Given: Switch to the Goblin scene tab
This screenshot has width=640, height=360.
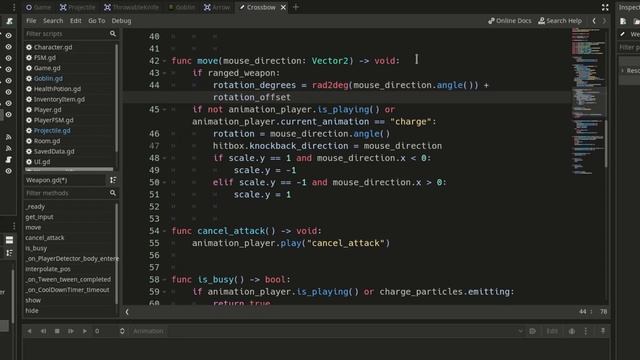Looking at the screenshot, I should click(182, 7).
